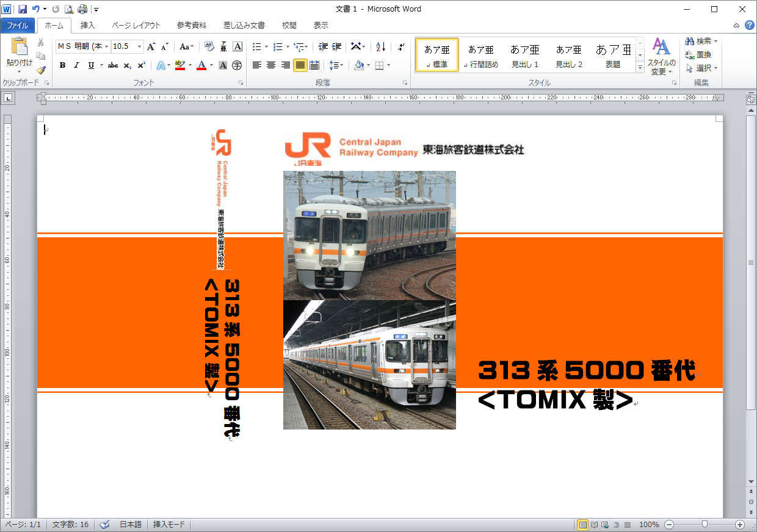757x532 pixels.
Task: Open the Change Styles (スタイルの変更) button
Action: click(661, 57)
